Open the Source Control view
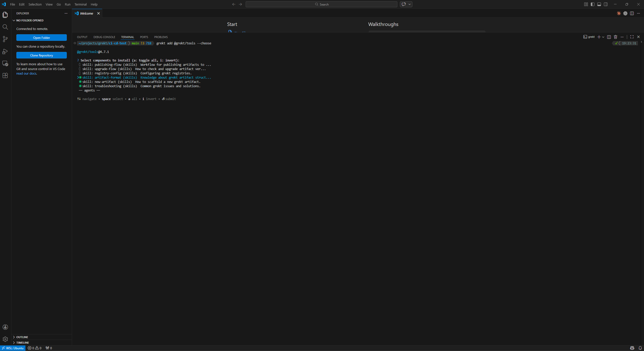This screenshot has height=351, width=644. 5,39
